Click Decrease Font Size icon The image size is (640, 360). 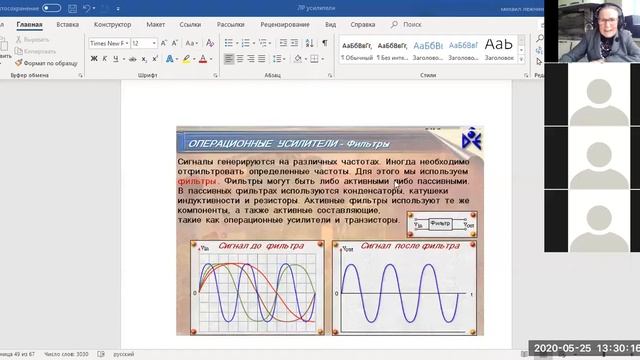tap(175, 43)
